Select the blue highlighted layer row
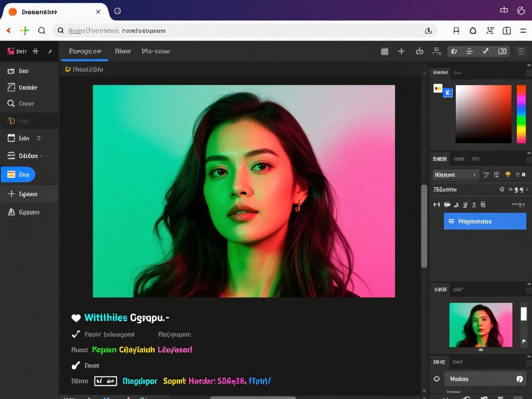The image size is (532, 399). (x=485, y=221)
